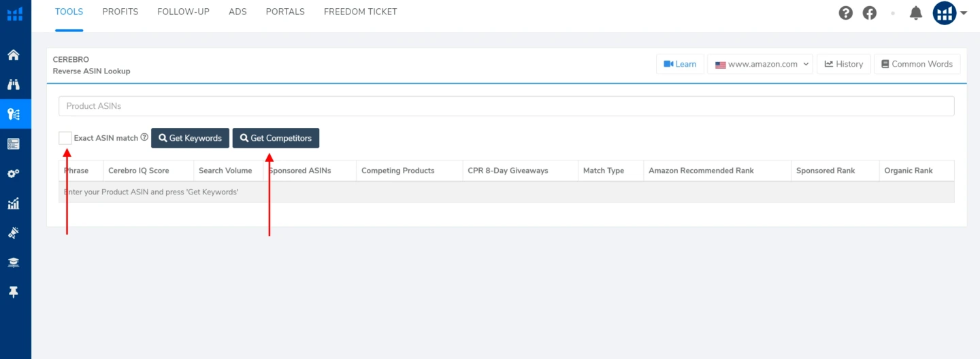Viewport: 980px width, 359px height.
Task: Click the home icon in the sidebar
Action: tap(14, 55)
